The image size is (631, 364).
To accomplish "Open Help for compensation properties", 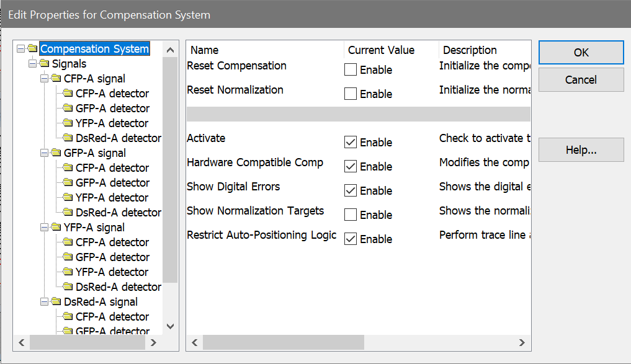I will (581, 150).
